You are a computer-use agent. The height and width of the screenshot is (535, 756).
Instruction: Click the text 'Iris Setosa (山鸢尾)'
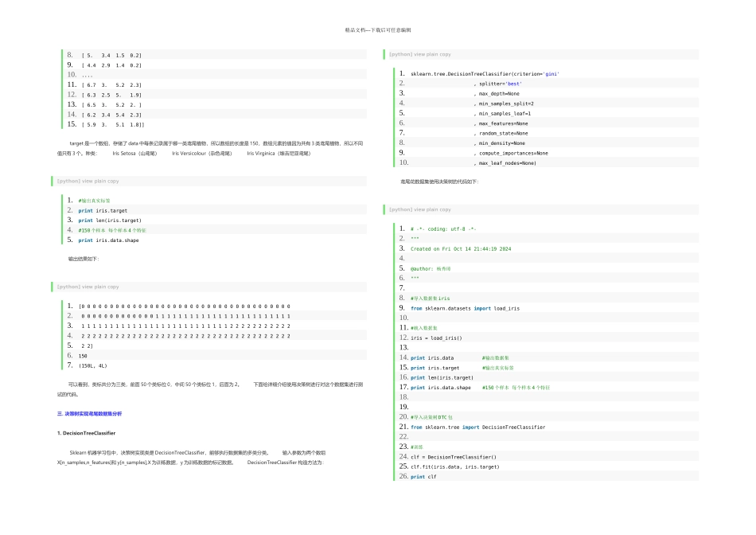click(x=134, y=154)
